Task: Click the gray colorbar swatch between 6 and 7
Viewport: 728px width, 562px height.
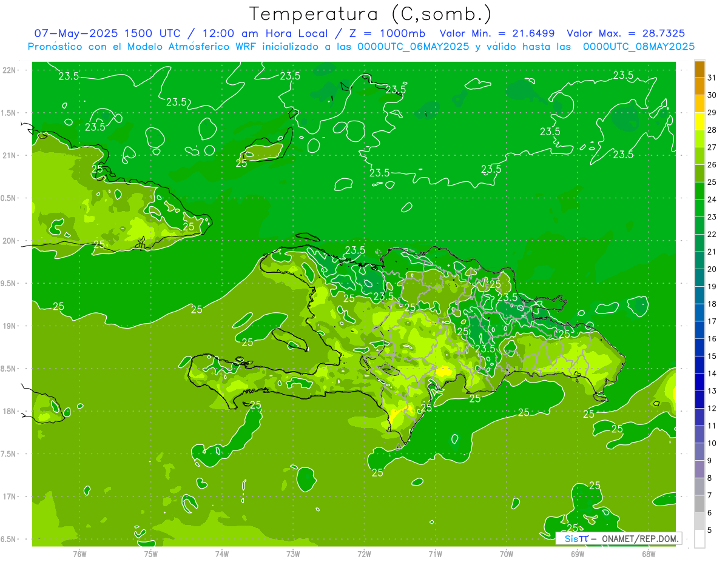Action: tap(699, 504)
